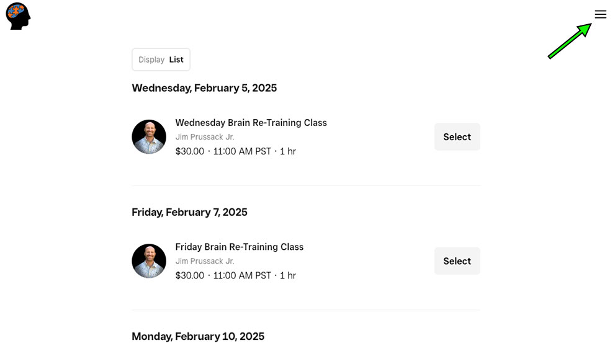
Task: Click the bold "List" display option
Action: [176, 60]
